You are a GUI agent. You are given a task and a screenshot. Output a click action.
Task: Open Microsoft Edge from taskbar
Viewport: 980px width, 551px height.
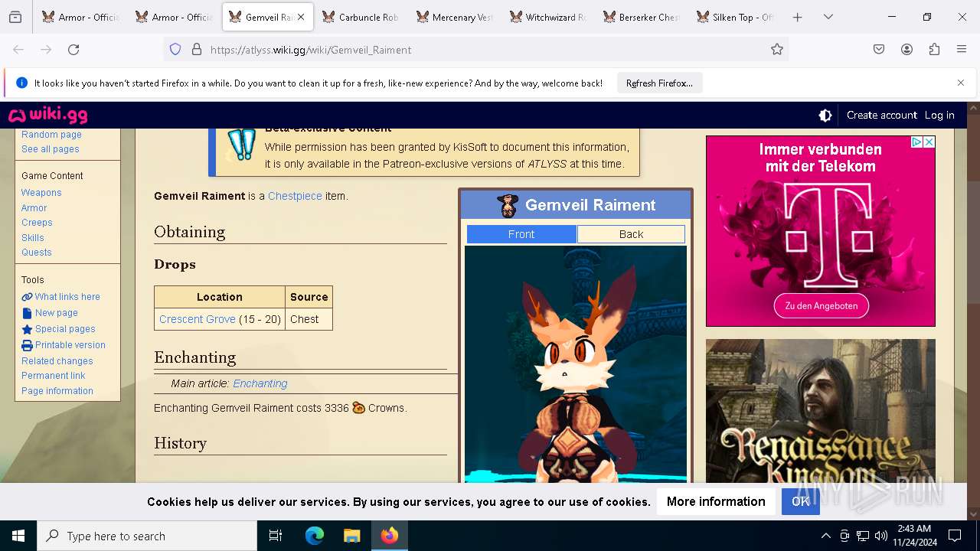315,536
